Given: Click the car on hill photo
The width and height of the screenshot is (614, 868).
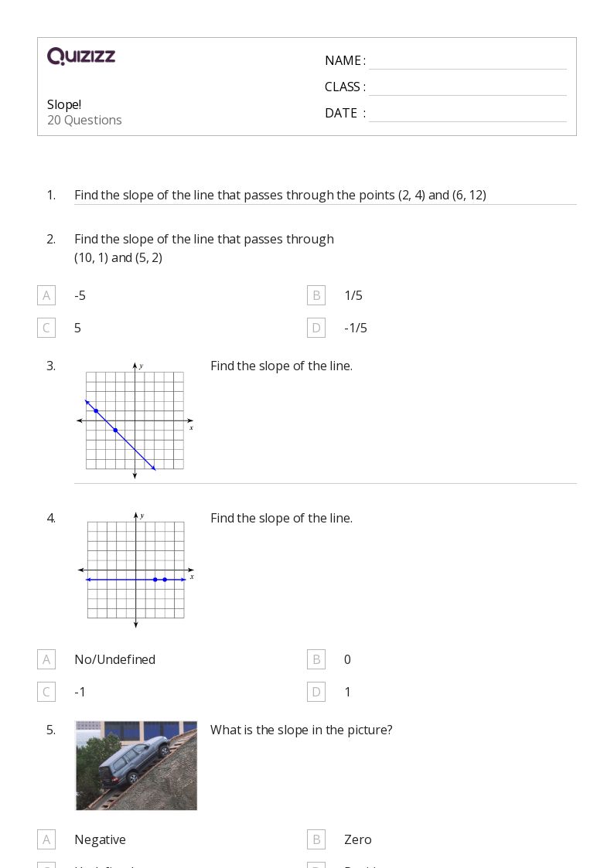Looking at the screenshot, I should [x=136, y=766].
